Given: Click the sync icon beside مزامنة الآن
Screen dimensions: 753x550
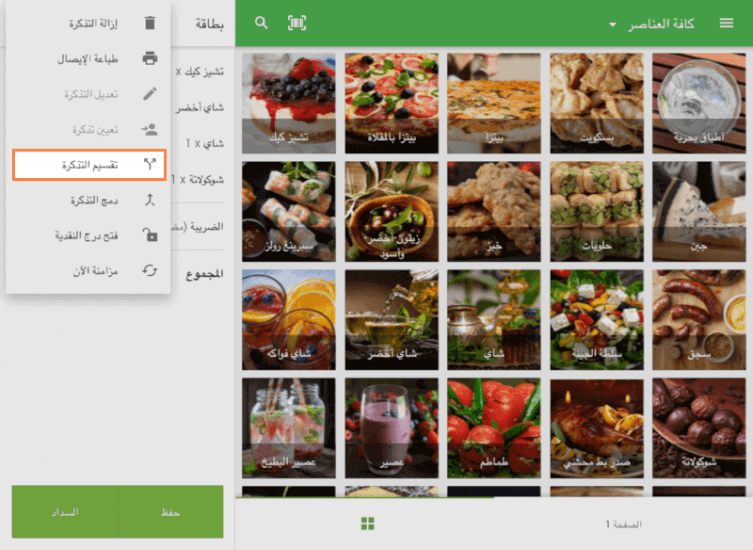Looking at the screenshot, I should [150, 270].
